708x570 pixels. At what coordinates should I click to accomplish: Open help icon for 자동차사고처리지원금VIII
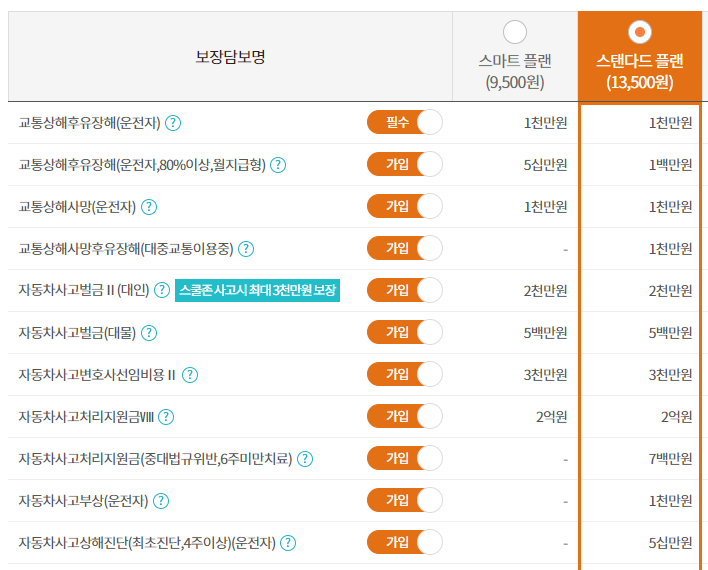pos(166,417)
